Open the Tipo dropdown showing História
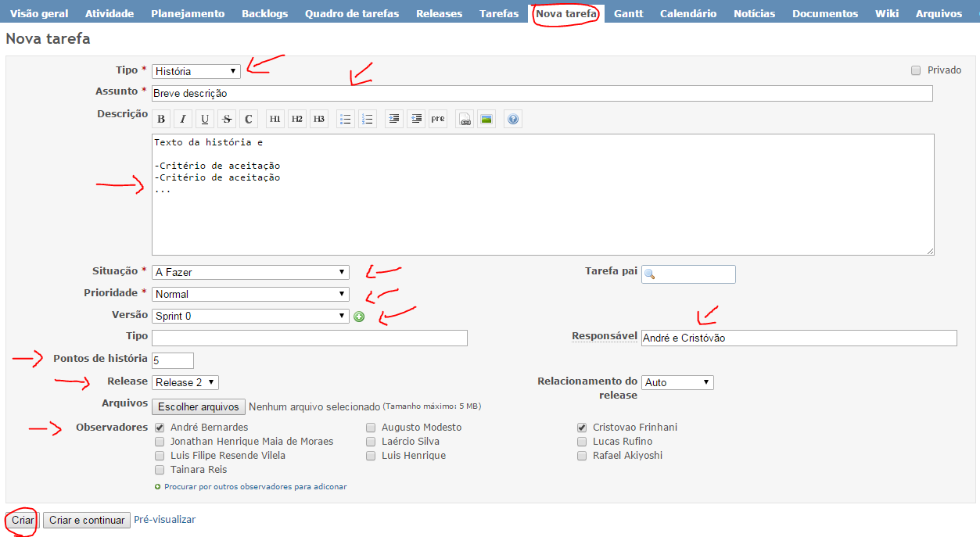Image resolution: width=980 pixels, height=537 pixels. click(196, 71)
